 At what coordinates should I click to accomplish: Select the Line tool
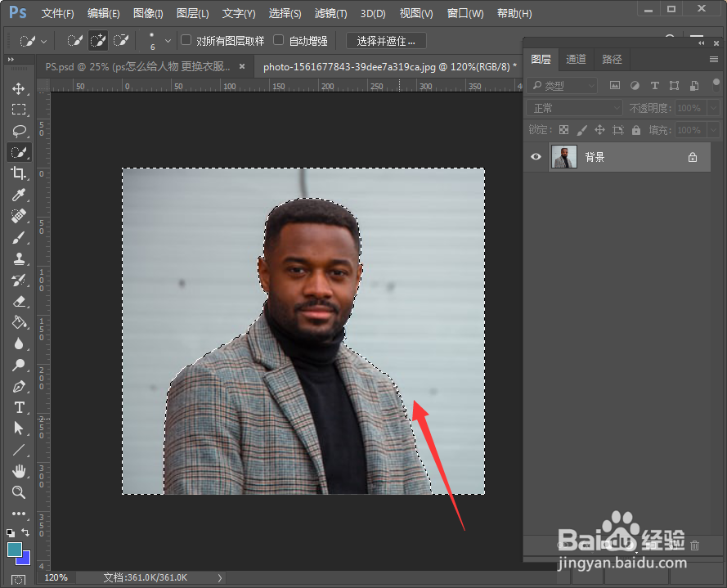(x=19, y=450)
